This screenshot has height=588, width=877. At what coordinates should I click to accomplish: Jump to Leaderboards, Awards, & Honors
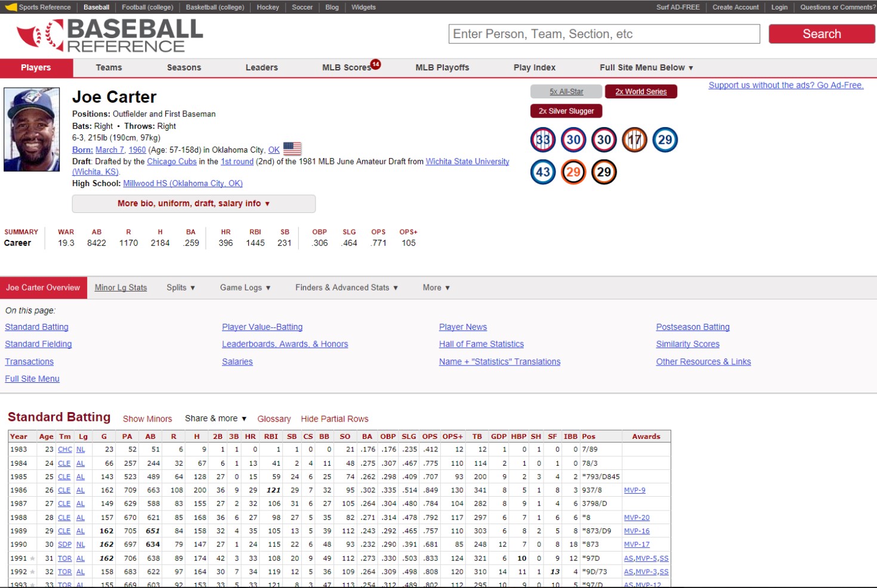[x=285, y=344]
